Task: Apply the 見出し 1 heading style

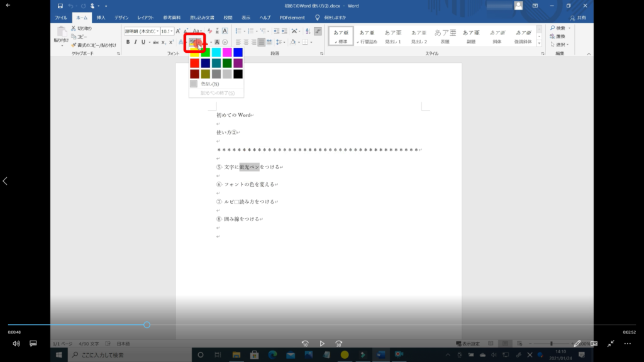Action: click(x=392, y=35)
